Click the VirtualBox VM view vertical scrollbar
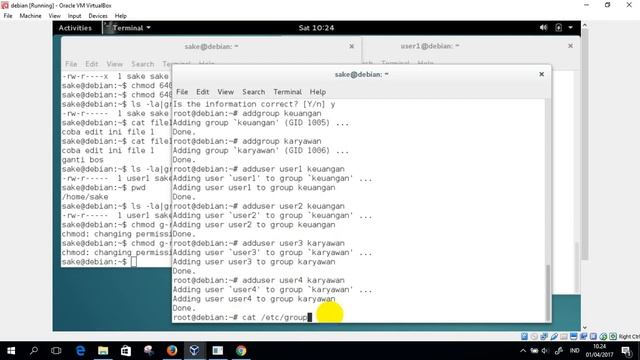Screen dimensions: 640x360 pos(584,143)
